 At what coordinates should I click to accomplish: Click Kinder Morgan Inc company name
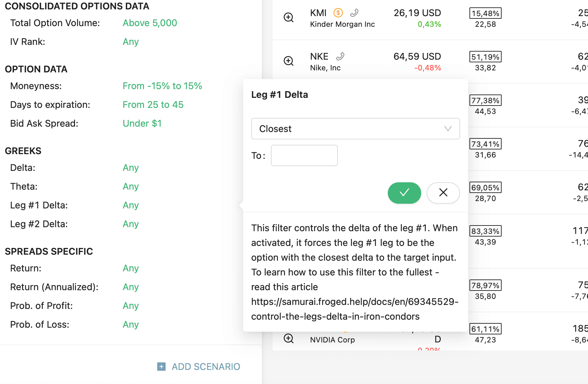point(343,24)
